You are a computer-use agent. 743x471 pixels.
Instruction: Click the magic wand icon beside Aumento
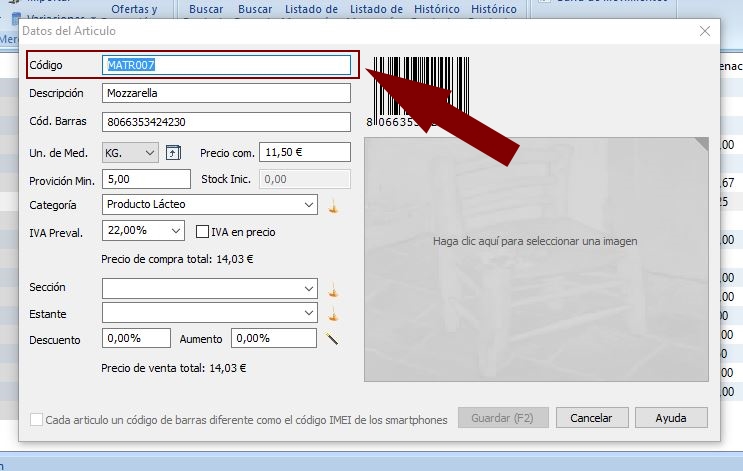(x=332, y=338)
